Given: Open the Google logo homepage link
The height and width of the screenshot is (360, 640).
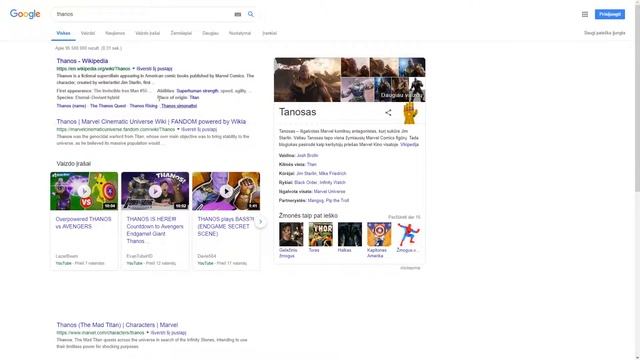Looking at the screenshot, I should click(x=25, y=14).
